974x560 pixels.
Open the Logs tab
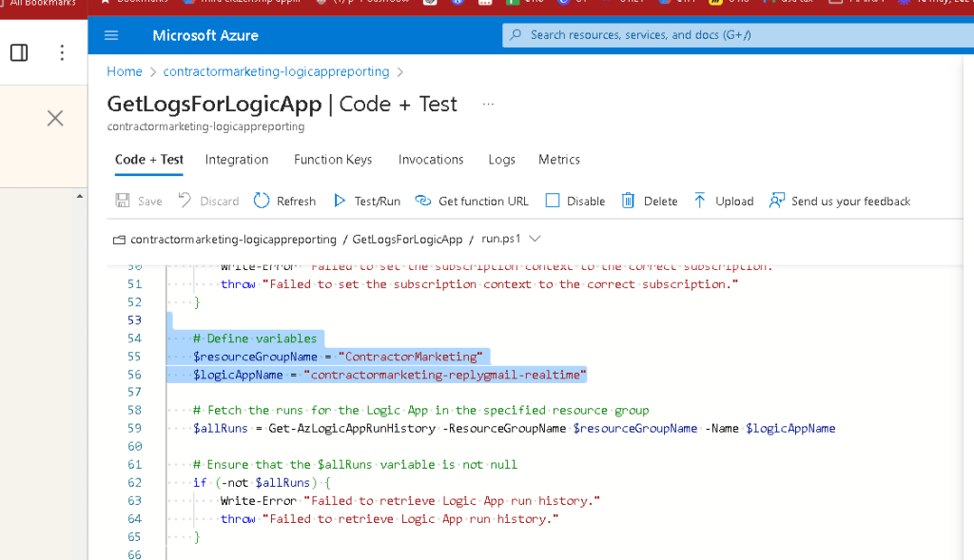coord(501,160)
